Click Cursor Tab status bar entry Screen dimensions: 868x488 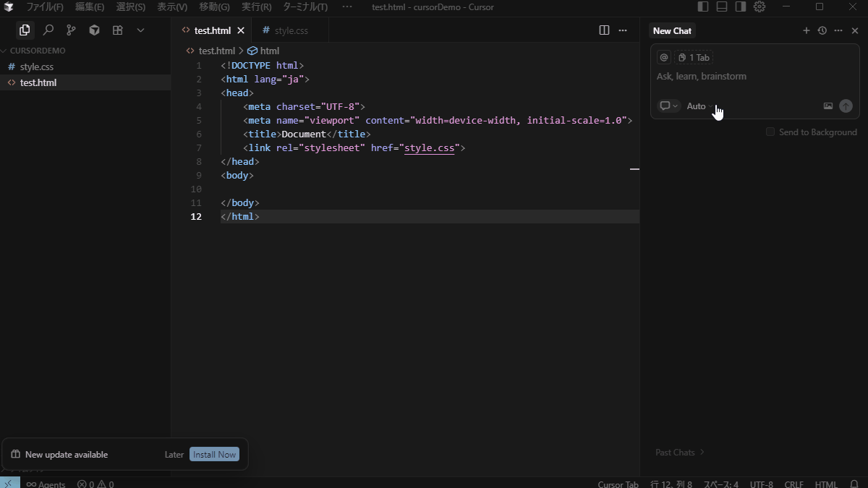pos(618,484)
